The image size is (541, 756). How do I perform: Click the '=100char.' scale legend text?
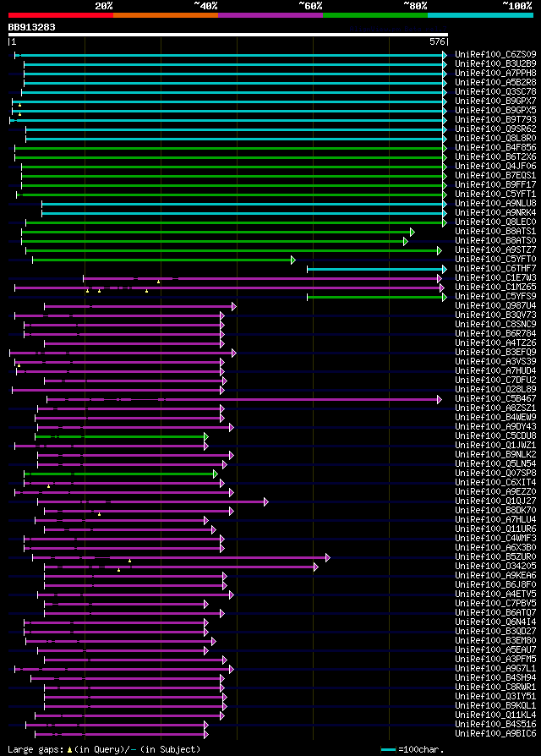click(x=421, y=750)
